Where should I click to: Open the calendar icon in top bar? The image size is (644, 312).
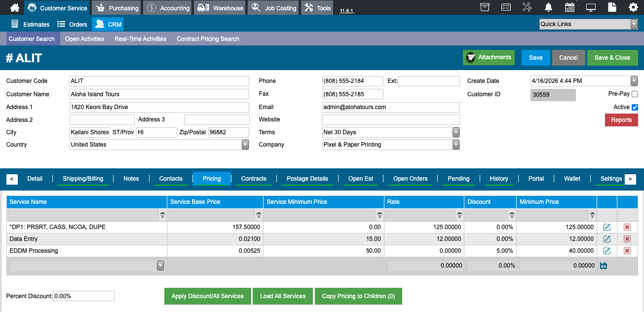tap(569, 7)
